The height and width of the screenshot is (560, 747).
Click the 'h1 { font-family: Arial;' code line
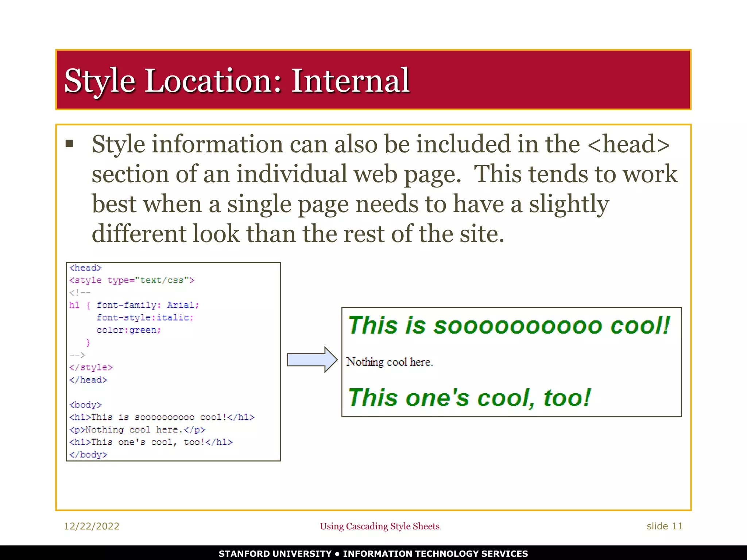point(134,305)
